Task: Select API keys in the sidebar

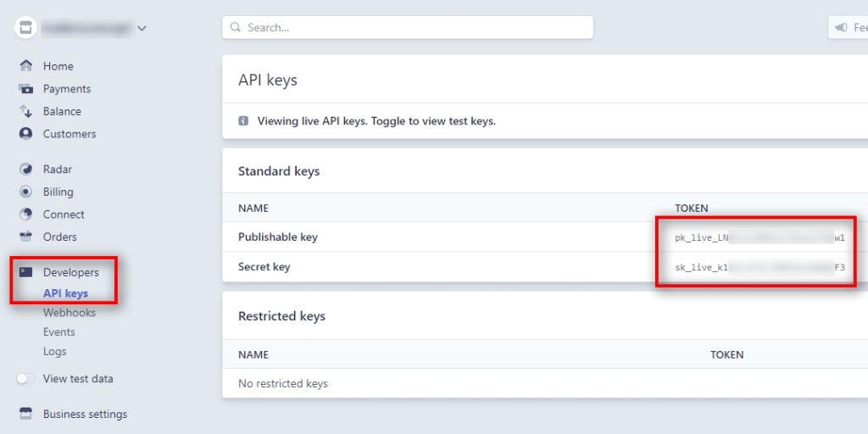Action: click(65, 294)
